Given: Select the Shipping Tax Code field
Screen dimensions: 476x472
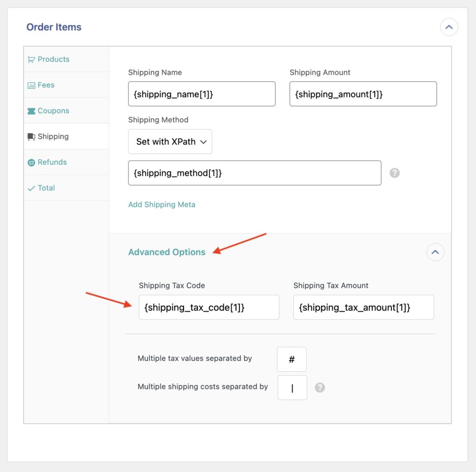Looking at the screenshot, I should point(209,307).
